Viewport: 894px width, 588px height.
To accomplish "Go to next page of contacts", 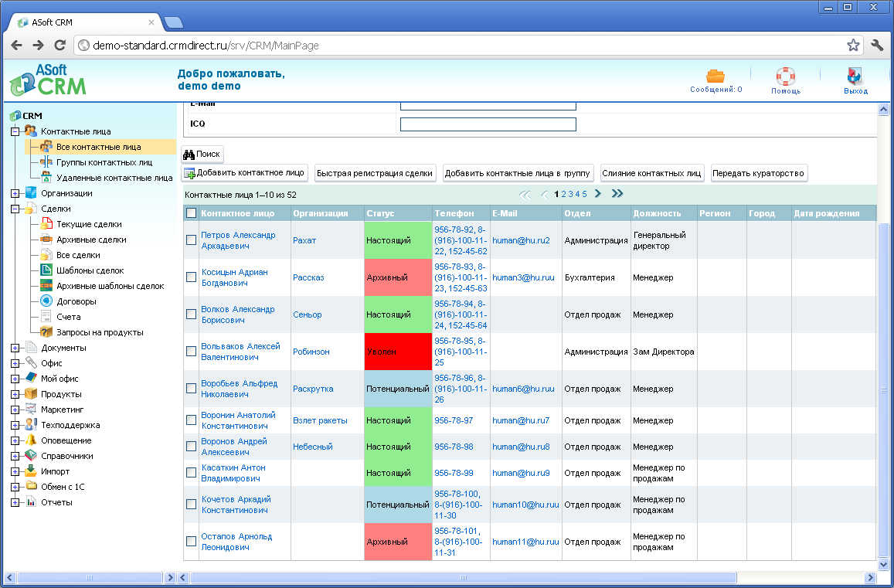I will 597,193.
